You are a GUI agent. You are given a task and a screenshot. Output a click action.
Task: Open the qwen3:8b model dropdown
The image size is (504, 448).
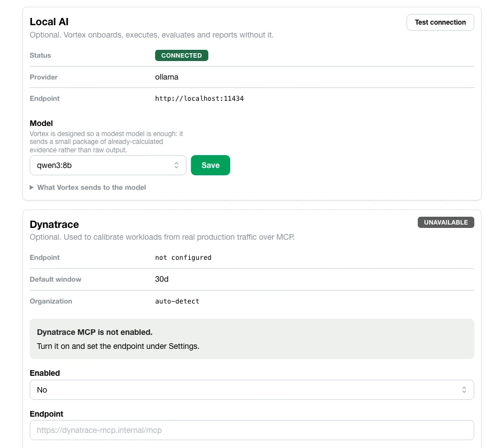point(108,165)
